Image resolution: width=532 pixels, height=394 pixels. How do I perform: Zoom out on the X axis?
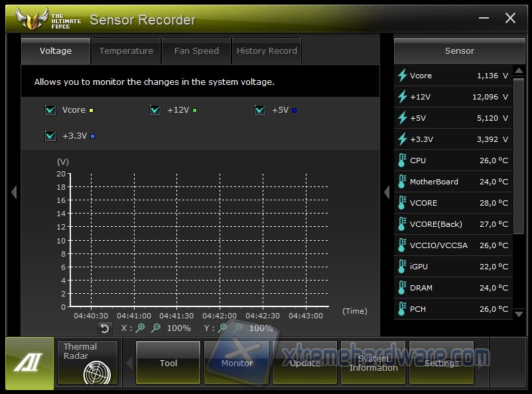click(x=155, y=328)
